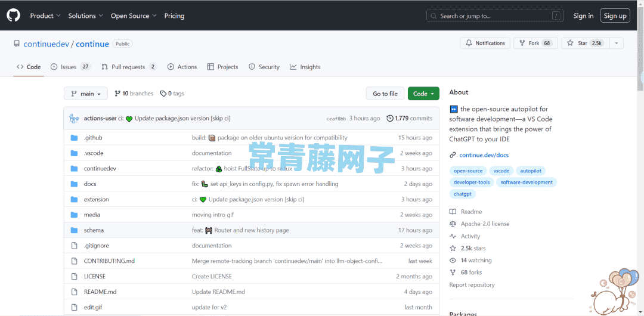644x316 pixels.
Task: Click the Notifications bell button
Action: 485,43
